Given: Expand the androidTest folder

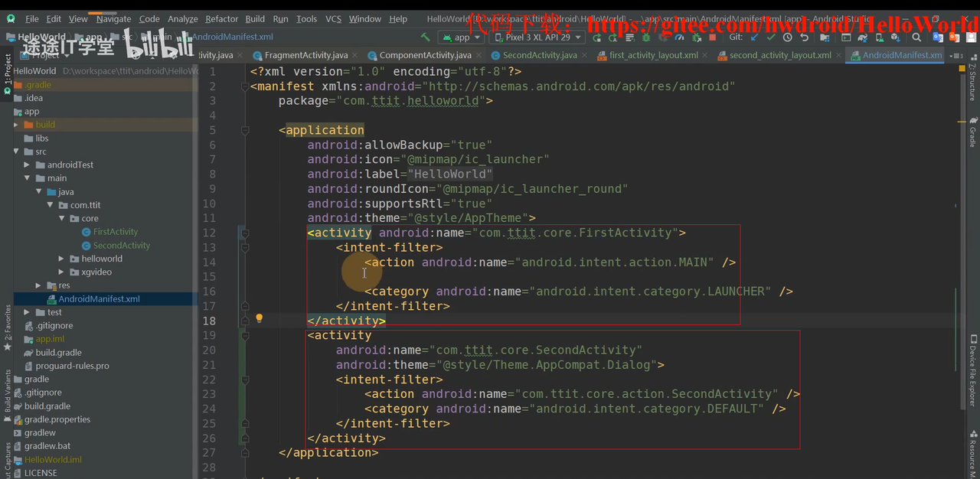Looking at the screenshot, I should pos(28,165).
